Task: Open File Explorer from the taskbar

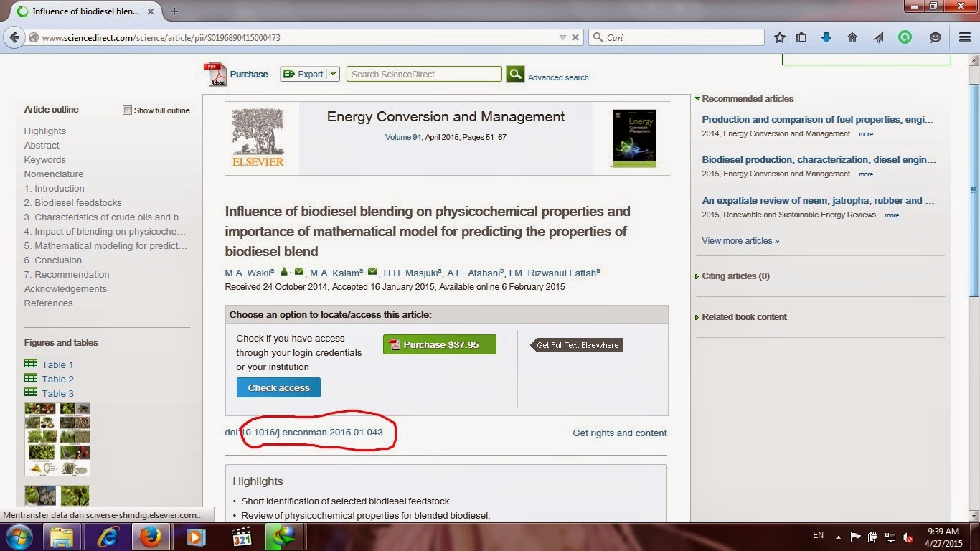Action: click(62, 537)
